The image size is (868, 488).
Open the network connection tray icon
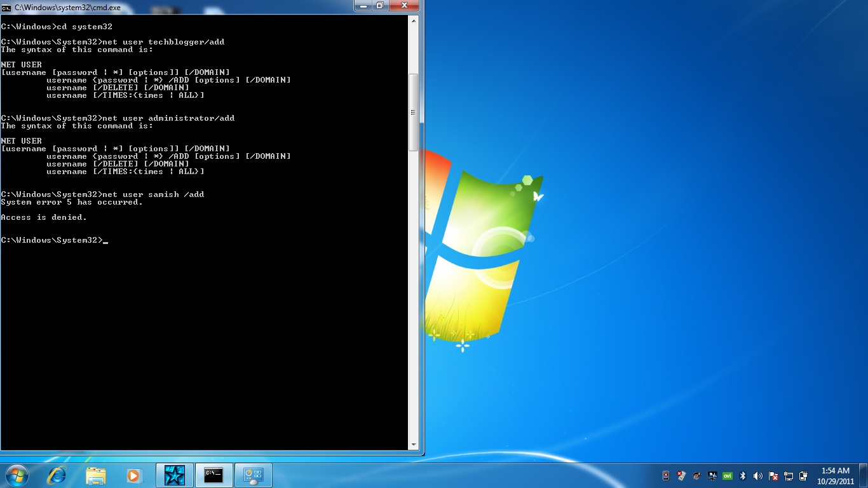point(789,475)
